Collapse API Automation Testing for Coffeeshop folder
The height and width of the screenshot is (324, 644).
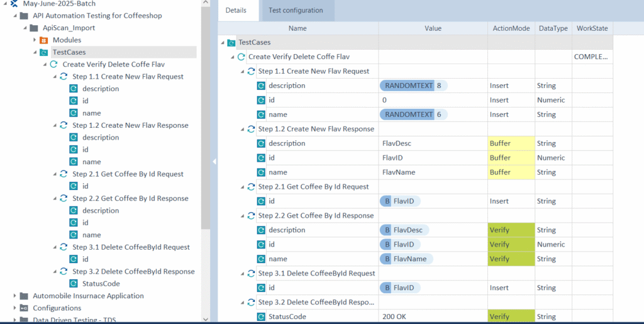click(15, 16)
